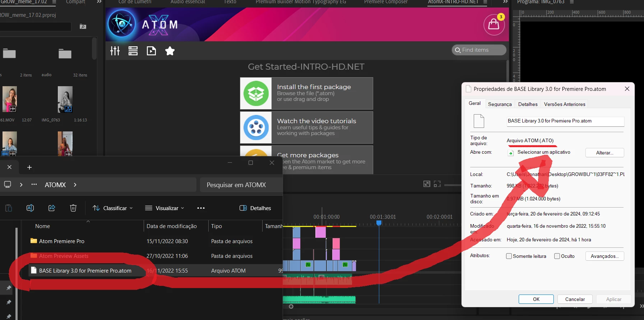Click the timeline zoom scroll handle
This screenshot has height=320, width=644.
(x=291, y=306)
